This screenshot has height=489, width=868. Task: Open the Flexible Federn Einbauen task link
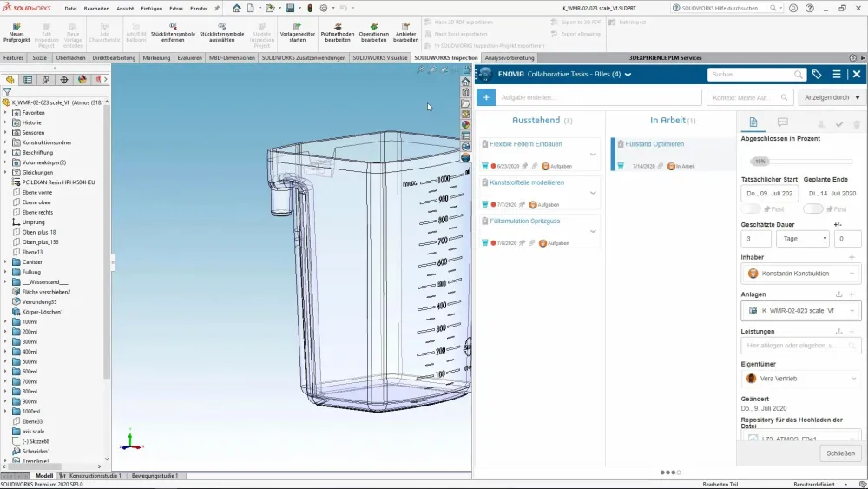(x=525, y=144)
